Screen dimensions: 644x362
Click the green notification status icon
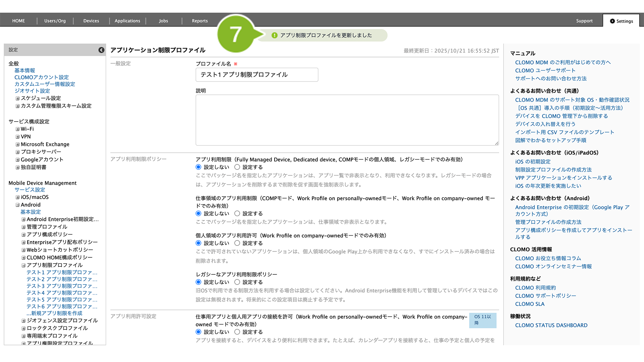(275, 35)
